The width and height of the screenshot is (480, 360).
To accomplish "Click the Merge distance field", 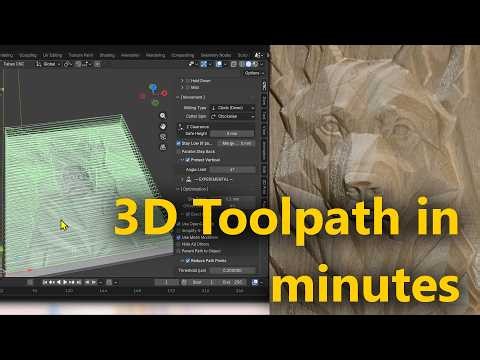I will click(x=236, y=143).
